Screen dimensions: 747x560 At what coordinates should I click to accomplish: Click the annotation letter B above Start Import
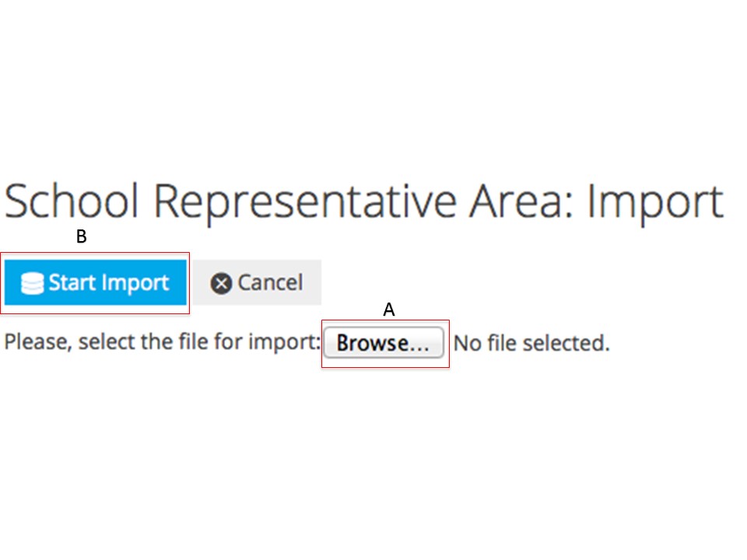(x=82, y=236)
